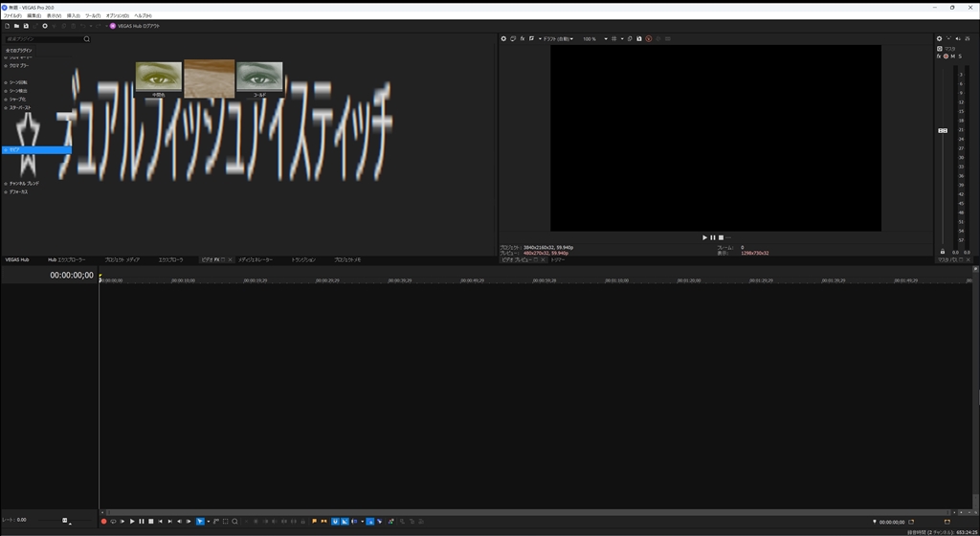The width and height of the screenshot is (980, 536).
Task: Open the オプション menu
Action: [118, 15]
